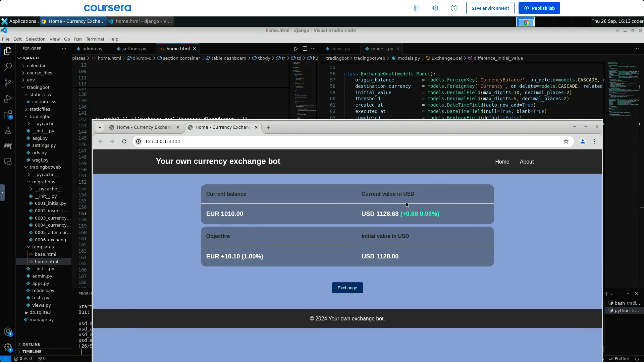Click the split editor right icon
Screen dimensions: 644x362
coord(305,49)
